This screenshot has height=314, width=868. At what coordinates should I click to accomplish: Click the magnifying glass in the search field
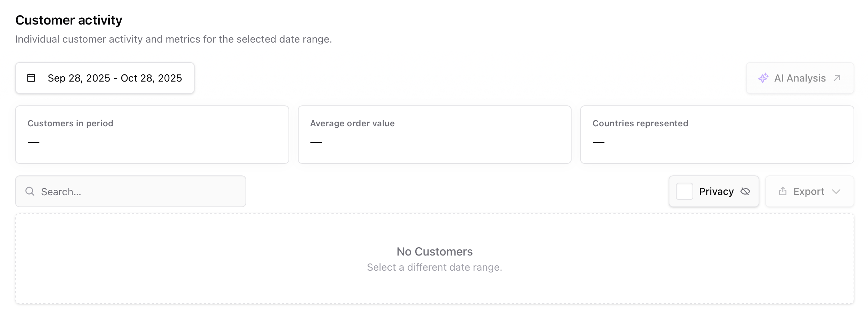click(30, 191)
